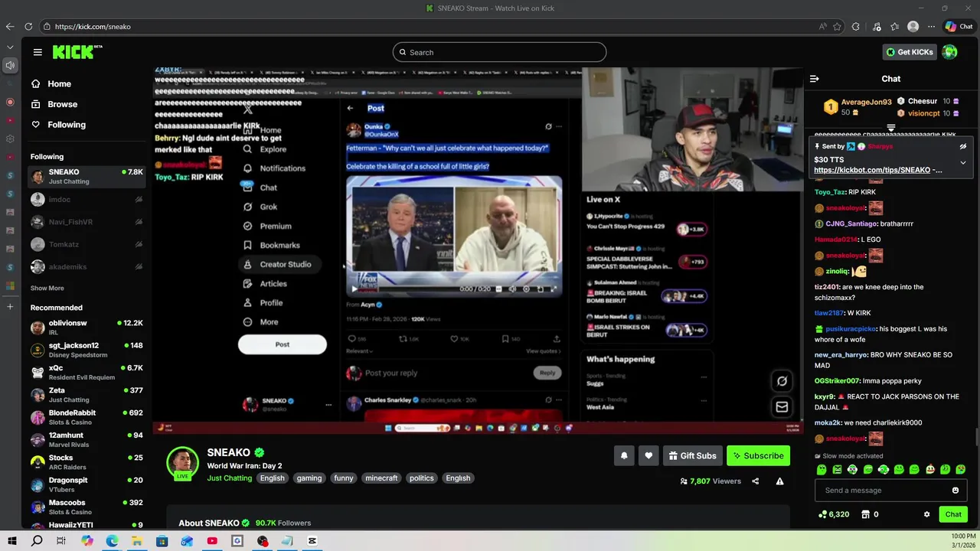Add page to Edge favorites star

coord(838,26)
